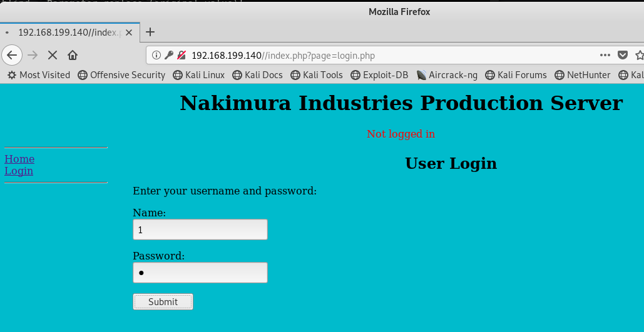Close the 192.168.199.140 tab
Viewport: 644px width, 332px height.
(x=129, y=33)
